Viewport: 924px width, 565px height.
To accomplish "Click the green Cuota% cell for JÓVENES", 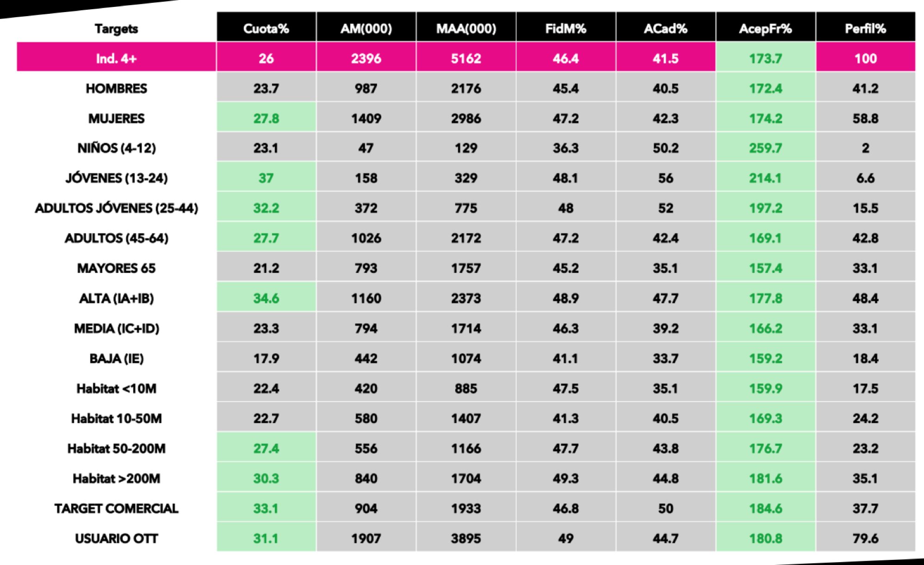I will 266,178.
